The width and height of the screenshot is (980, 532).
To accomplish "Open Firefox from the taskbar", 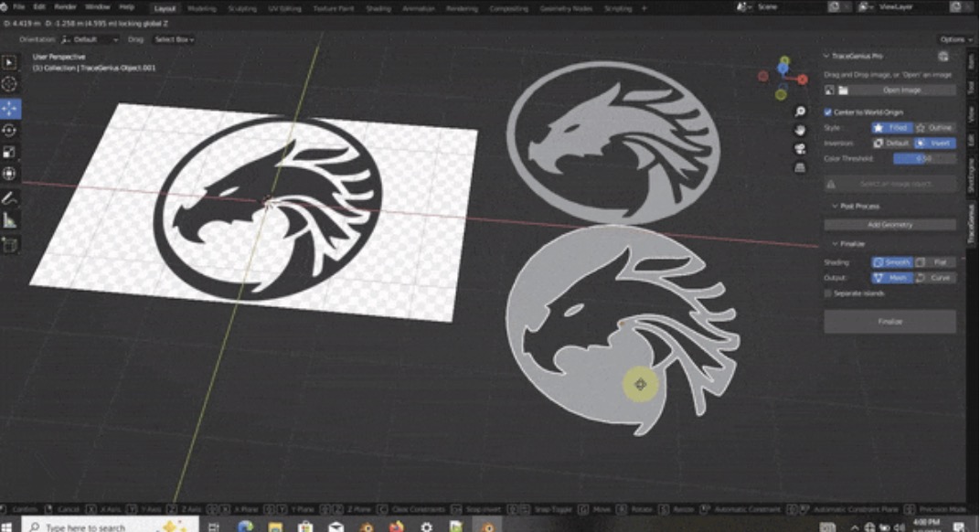I will (396, 527).
